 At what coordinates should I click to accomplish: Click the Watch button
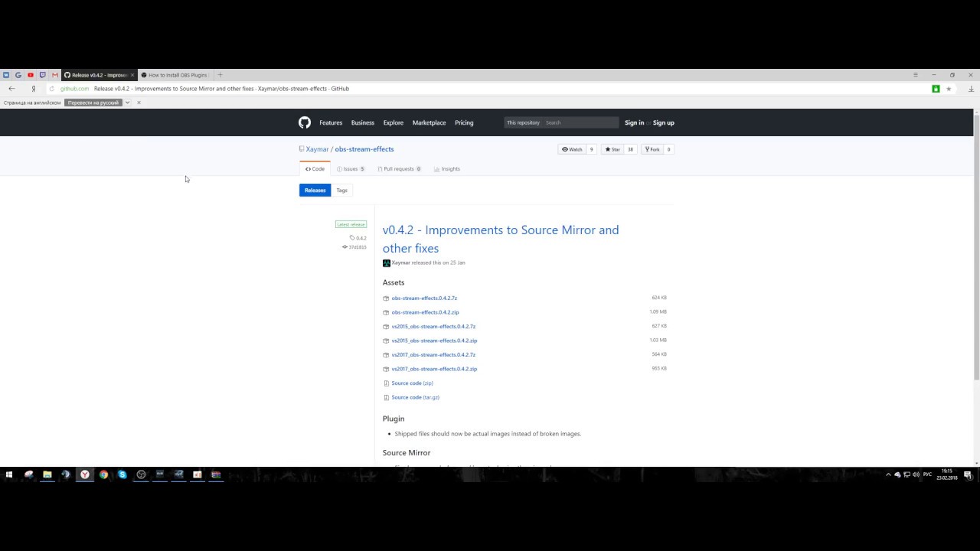[572, 149]
